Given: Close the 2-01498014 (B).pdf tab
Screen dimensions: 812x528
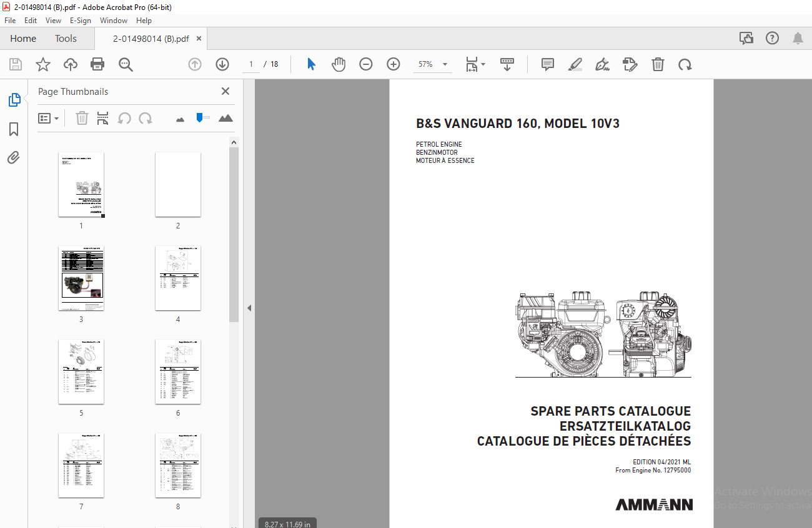Looking at the screenshot, I should 199,38.
